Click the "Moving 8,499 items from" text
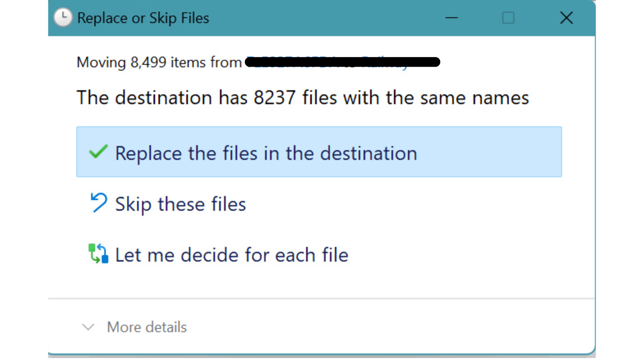 [159, 62]
